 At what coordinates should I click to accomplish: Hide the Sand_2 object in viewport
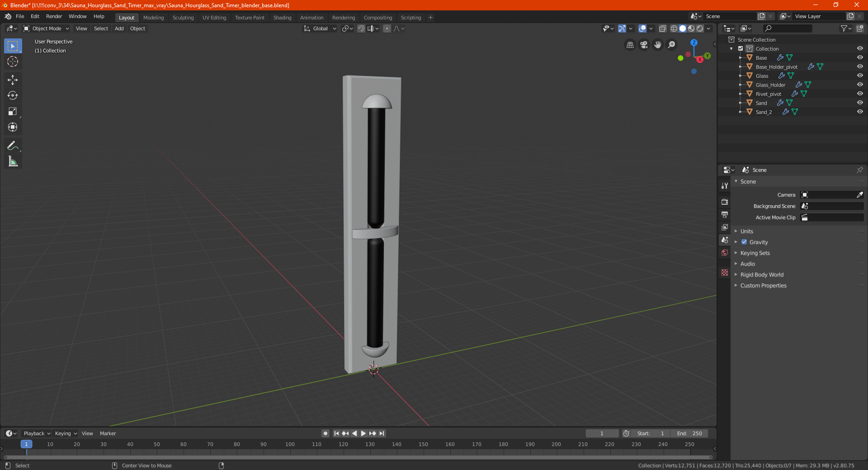(x=860, y=112)
